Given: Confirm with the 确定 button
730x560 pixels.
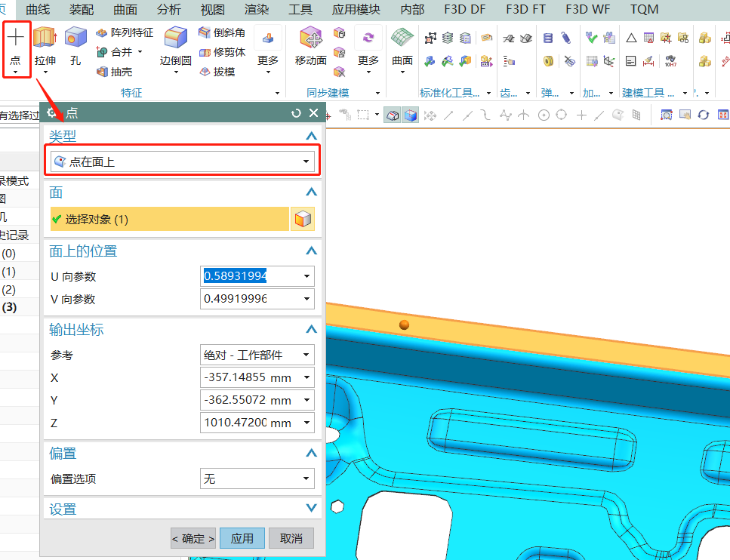Looking at the screenshot, I should tap(193, 539).
